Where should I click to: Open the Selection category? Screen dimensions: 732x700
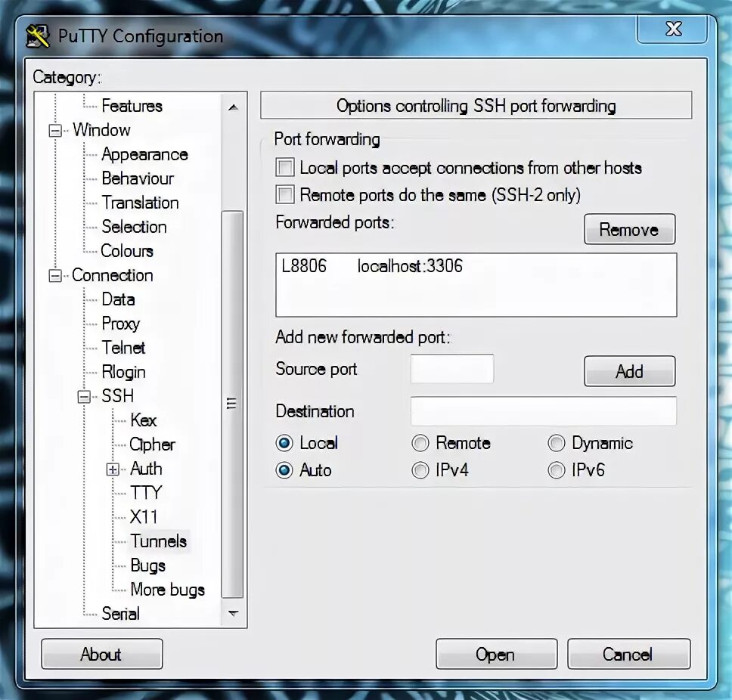(134, 227)
